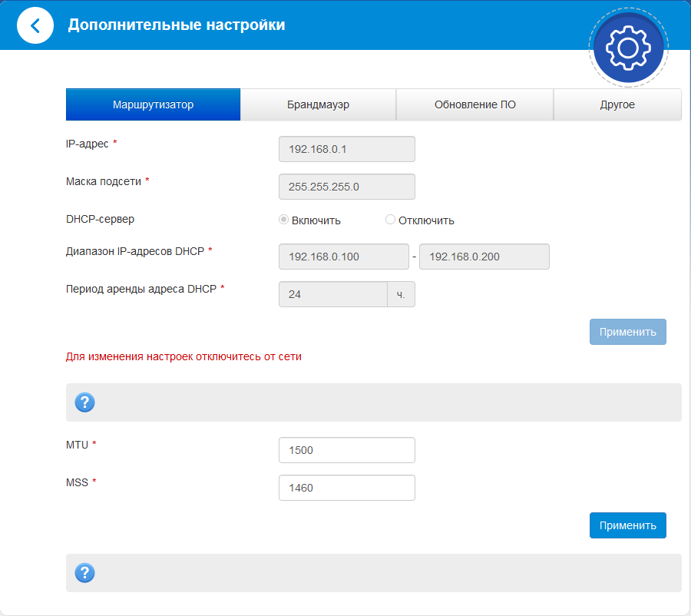Viewport: 691px width, 616px height.
Task: Focus DHCP range end 192.168.0.200
Action: click(484, 257)
